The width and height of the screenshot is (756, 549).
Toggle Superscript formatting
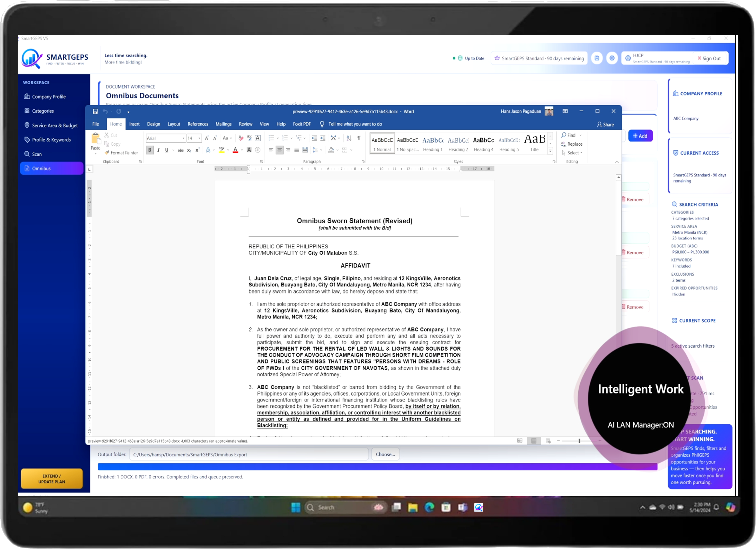tap(197, 150)
